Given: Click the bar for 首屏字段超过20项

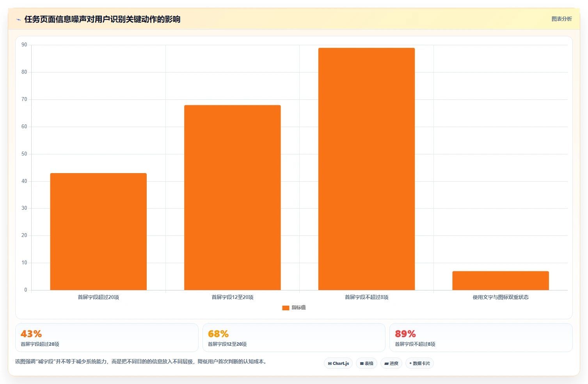Looking at the screenshot, I should click(x=98, y=232).
